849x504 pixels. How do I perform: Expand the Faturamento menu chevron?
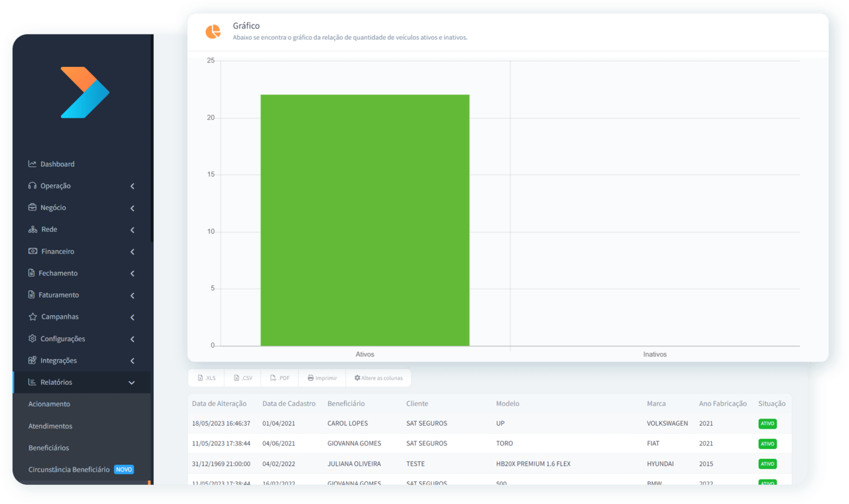pos(133,295)
